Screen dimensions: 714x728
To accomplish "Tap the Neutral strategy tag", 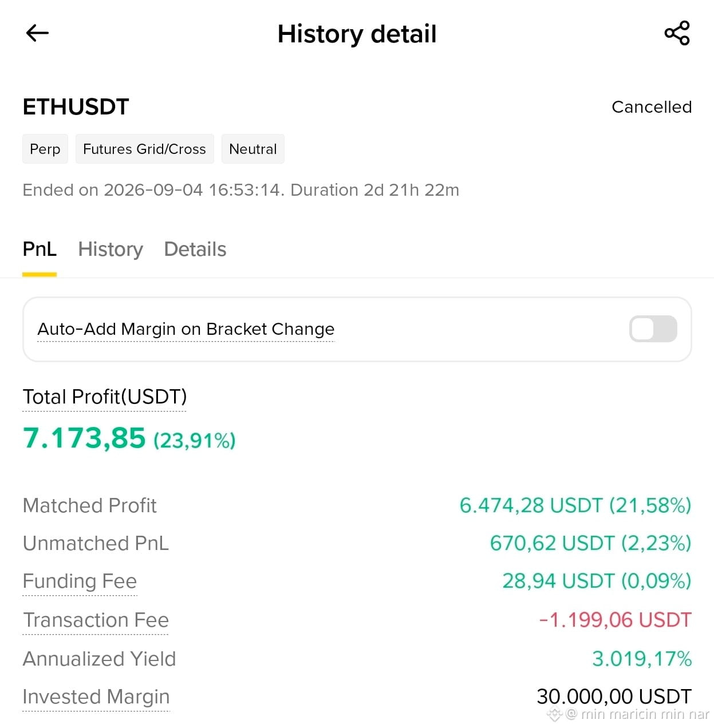I will click(x=253, y=149).
